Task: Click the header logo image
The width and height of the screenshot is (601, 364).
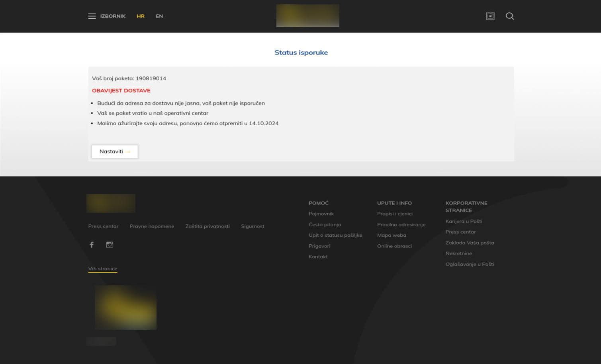Action: tap(307, 16)
